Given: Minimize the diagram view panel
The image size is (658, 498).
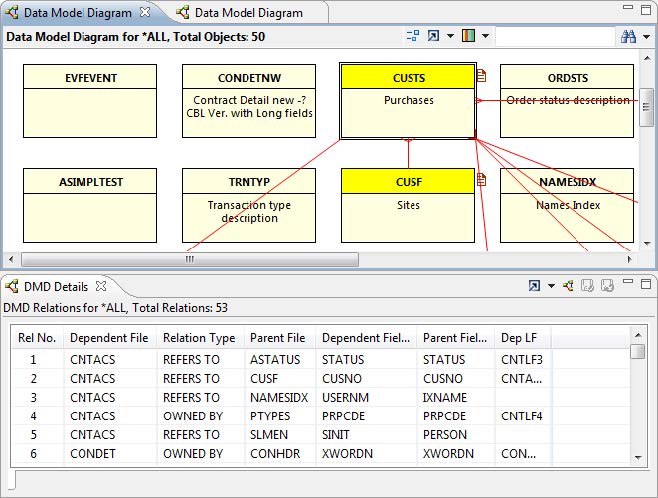Looking at the screenshot, I should tap(628, 7).
